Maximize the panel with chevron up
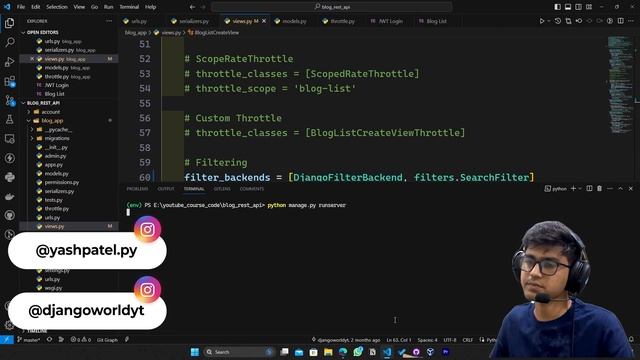The height and width of the screenshot is (360, 640). coord(620,189)
